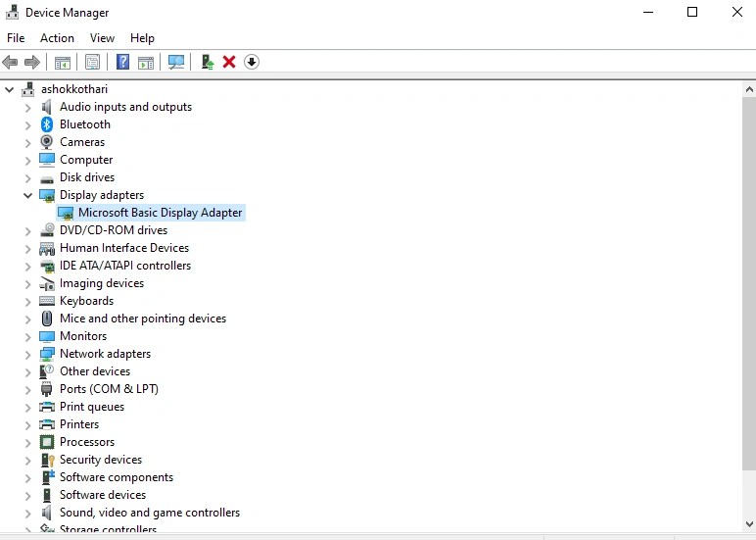Click the Disable device down-arrow icon
Screen dimensions: 756x540
coord(252,62)
